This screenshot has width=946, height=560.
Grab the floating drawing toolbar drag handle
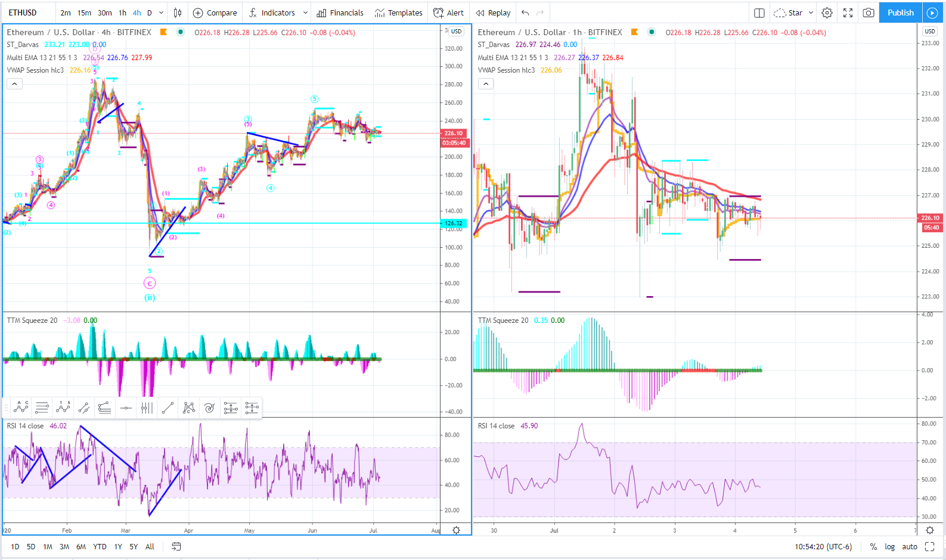(x=7, y=407)
